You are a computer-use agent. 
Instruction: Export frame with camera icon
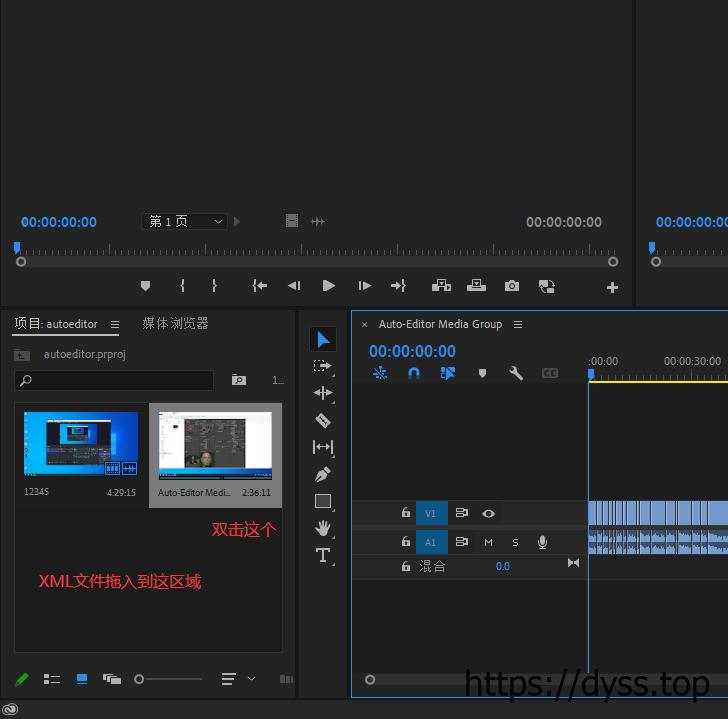(512, 286)
